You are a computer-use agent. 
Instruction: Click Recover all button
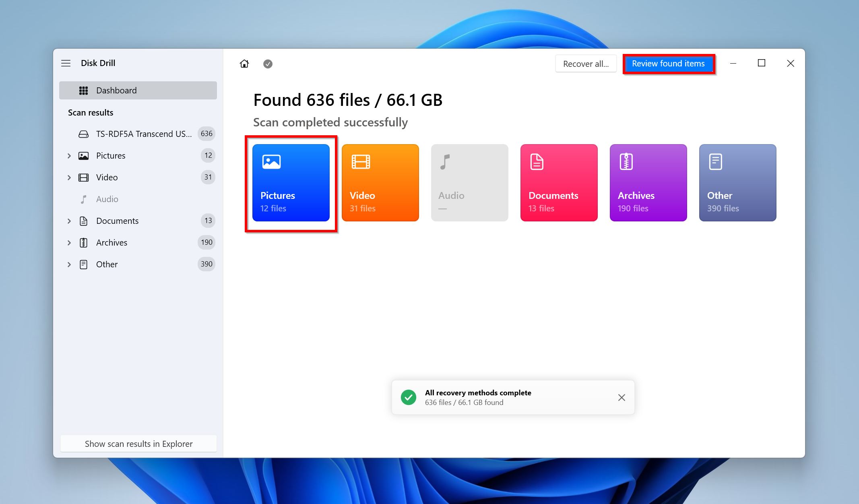(x=586, y=63)
